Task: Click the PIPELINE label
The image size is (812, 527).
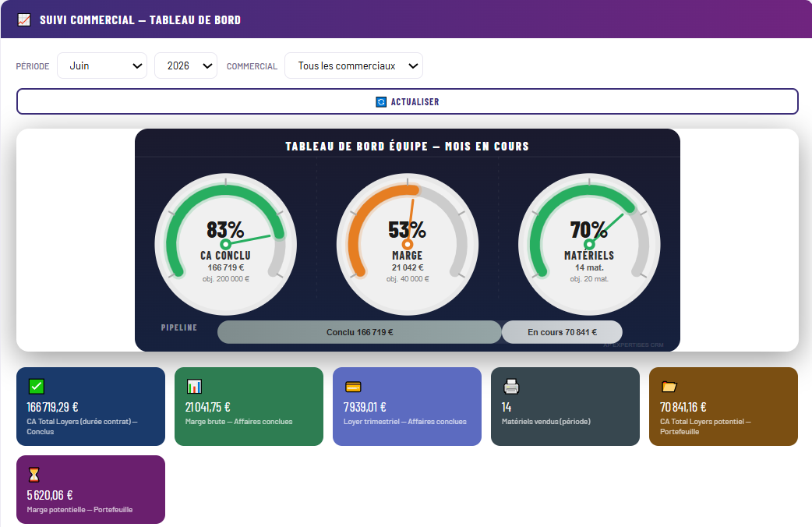Action: click(x=179, y=327)
